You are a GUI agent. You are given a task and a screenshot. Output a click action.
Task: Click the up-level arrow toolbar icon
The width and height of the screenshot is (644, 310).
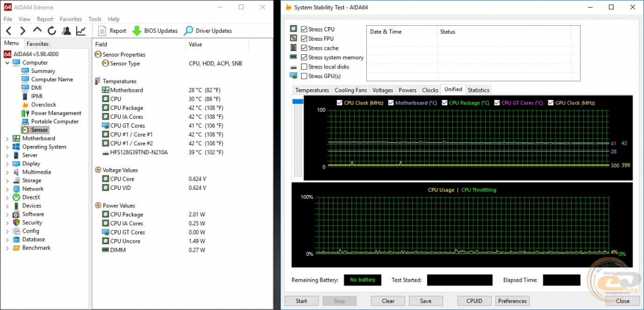[x=37, y=30]
